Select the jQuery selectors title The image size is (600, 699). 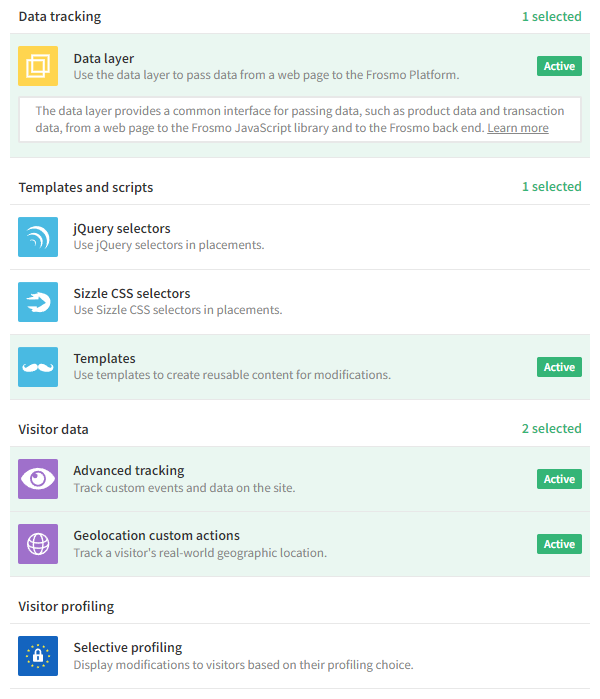(121, 228)
